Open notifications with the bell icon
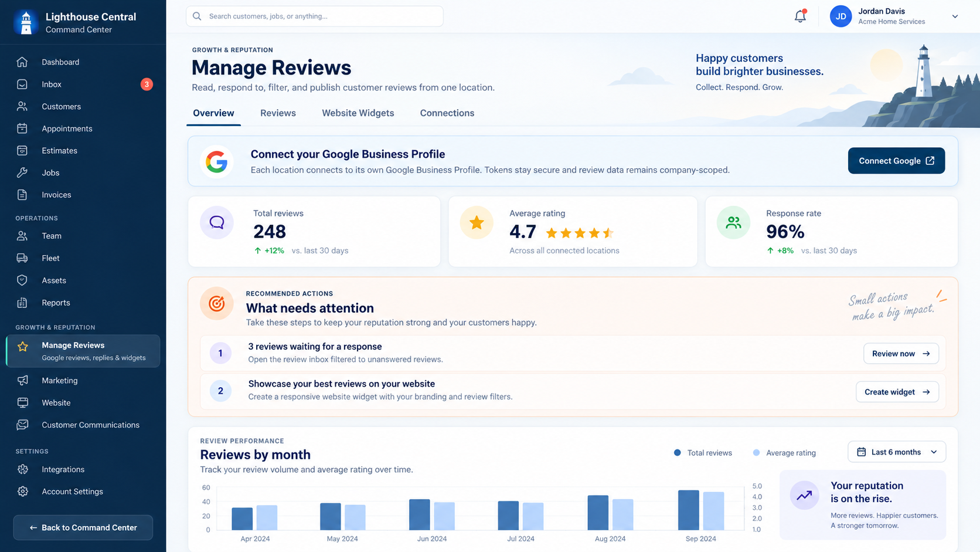Viewport: 980px width, 552px height. click(800, 16)
